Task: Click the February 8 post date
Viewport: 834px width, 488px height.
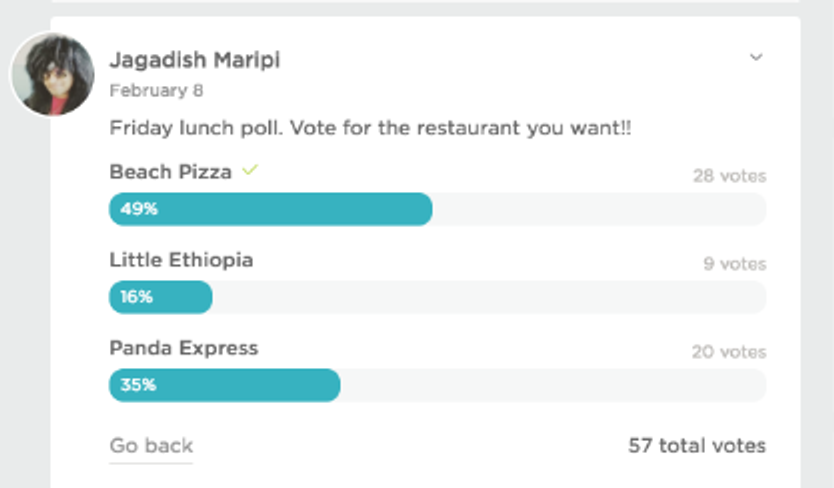Action: (156, 90)
